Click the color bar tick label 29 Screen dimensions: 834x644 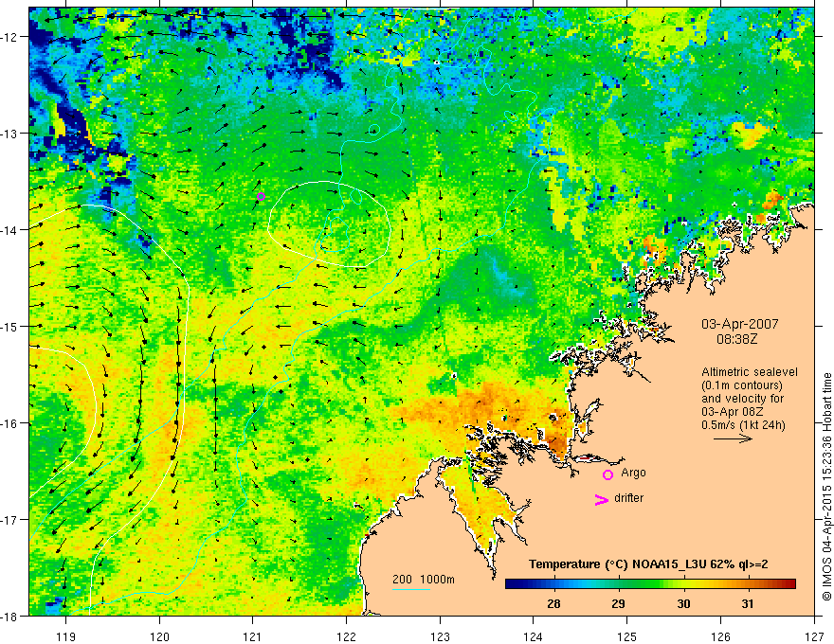(x=618, y=603)
